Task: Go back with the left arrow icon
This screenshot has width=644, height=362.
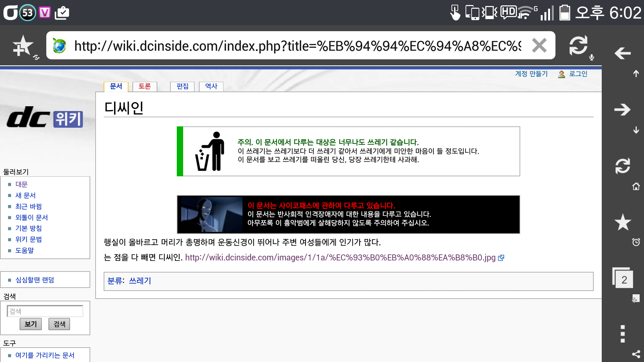Action: [623, 53]
